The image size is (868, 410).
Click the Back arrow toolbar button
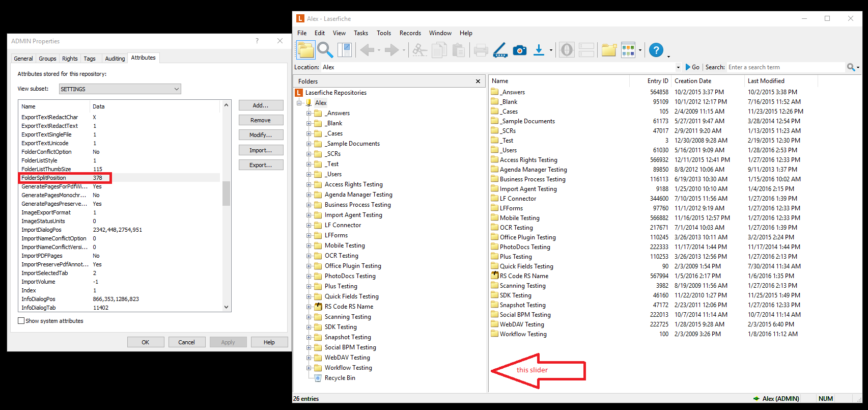click(x=367, y=50)
